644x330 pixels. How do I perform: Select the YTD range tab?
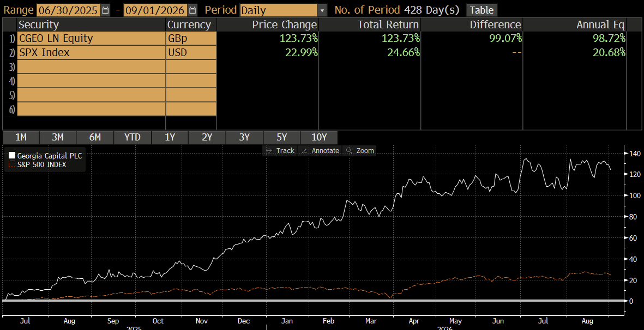(x=133, y=137)
